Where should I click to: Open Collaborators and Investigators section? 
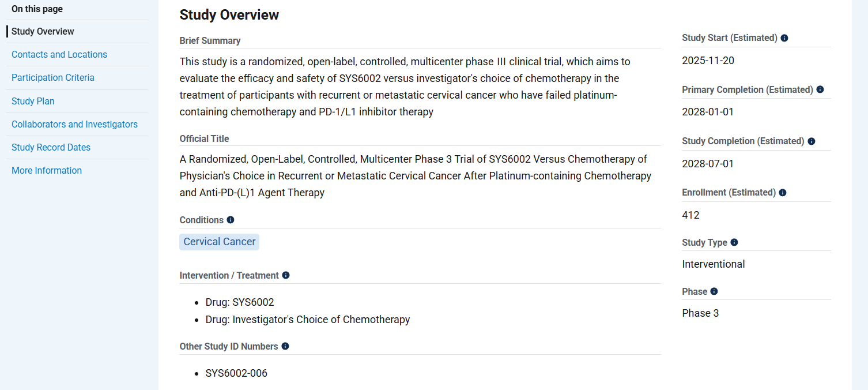click(x=74, y=124)
